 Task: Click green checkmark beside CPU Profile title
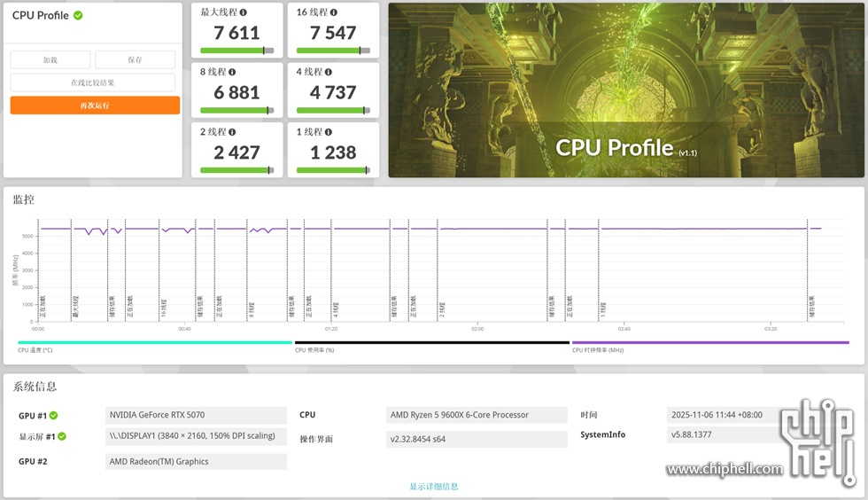(78, 15)
